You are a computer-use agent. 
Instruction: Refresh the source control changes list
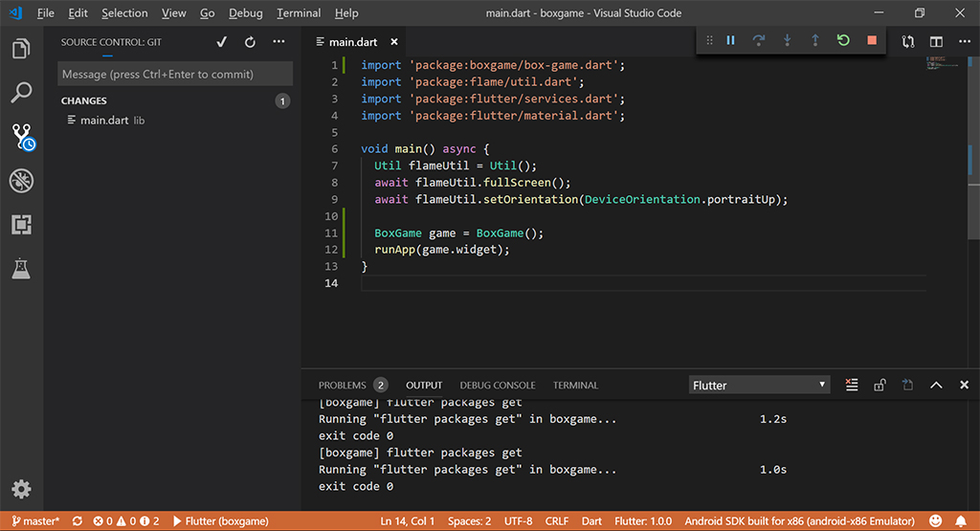pyautogui.click(x=250, y=42)
